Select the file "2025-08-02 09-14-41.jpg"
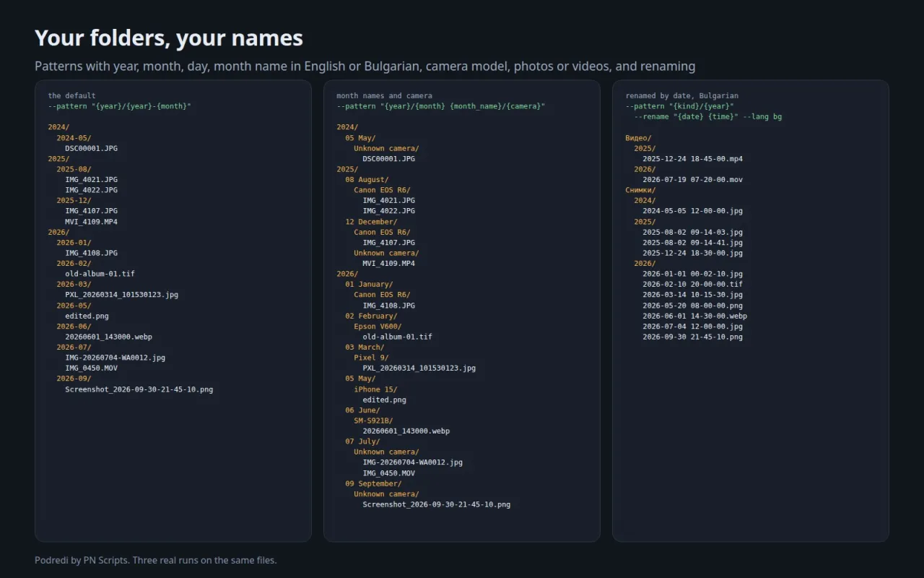This screenshot has width=924, height=578. [692, 243]
